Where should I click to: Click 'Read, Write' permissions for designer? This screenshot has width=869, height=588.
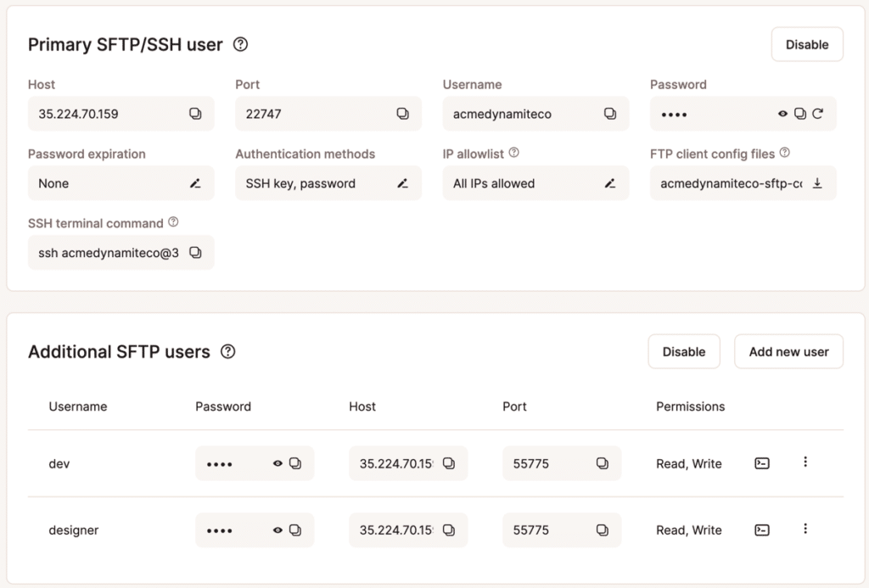point(689,530)
